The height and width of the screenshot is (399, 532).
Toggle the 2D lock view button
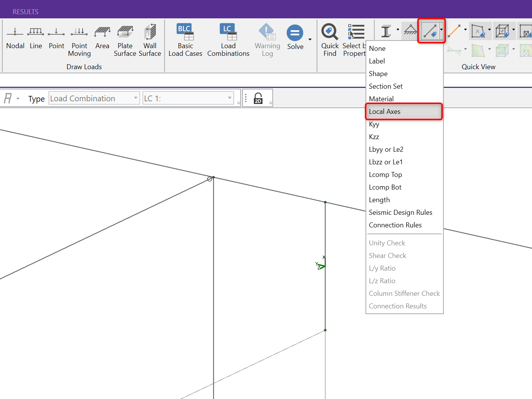(x=258, y=98)
